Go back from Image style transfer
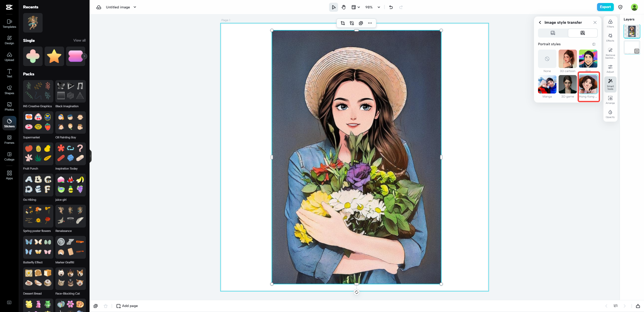This screenshot has width=644, height=312. coord(540,22)
